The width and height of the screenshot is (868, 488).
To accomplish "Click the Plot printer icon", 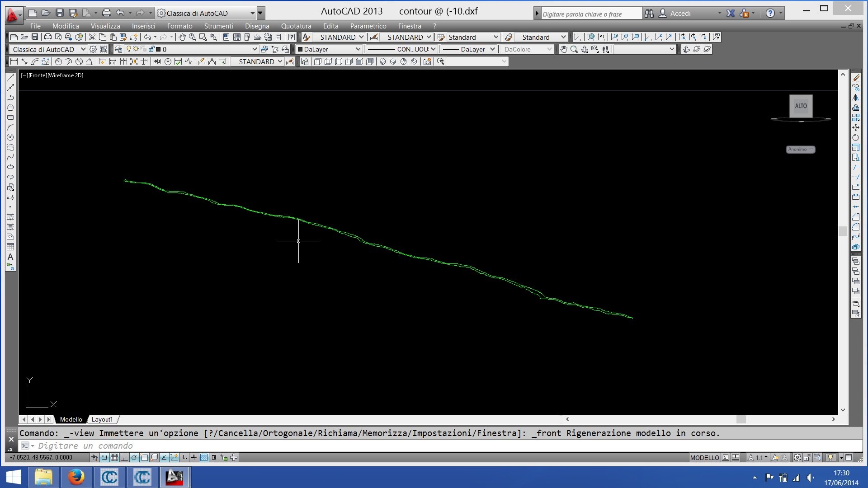I will pos(48,37).
